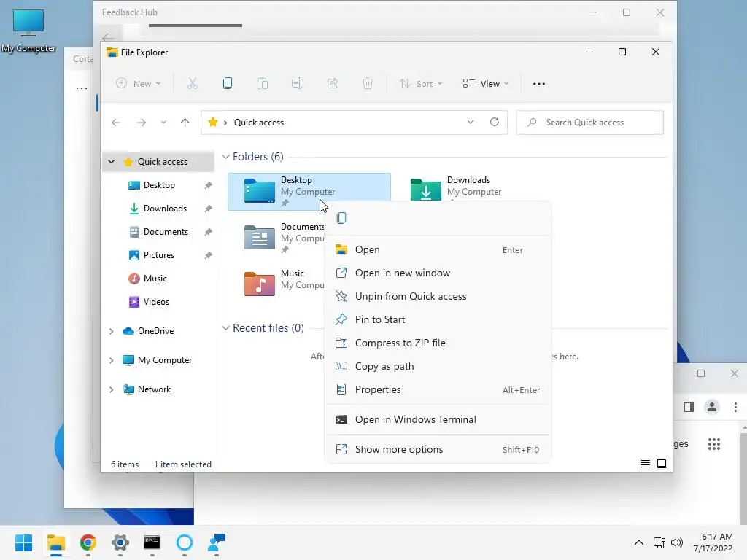Select Unpin from Quick access
The width and height of the screenshot is (747, 560).
[438, 296]
